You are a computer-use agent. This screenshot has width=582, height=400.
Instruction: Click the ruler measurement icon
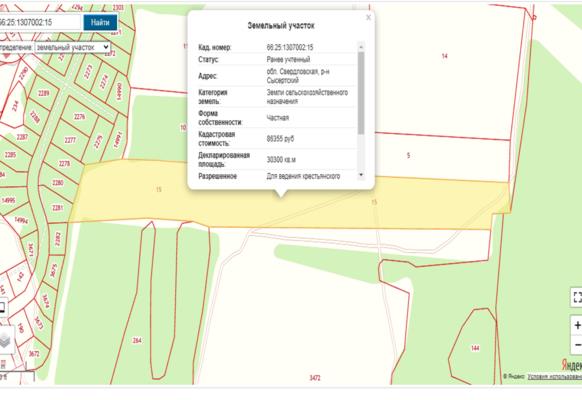pos(3,364)
